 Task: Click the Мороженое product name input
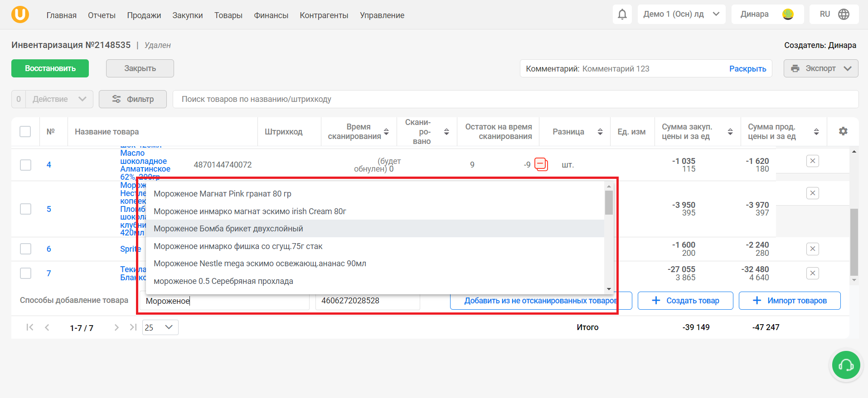pyautogui.click(x=224, y=301)
